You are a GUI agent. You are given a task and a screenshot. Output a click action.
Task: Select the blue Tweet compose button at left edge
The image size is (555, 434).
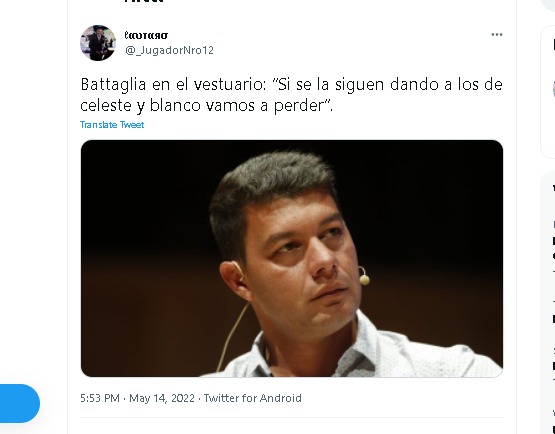pos(19,404)
